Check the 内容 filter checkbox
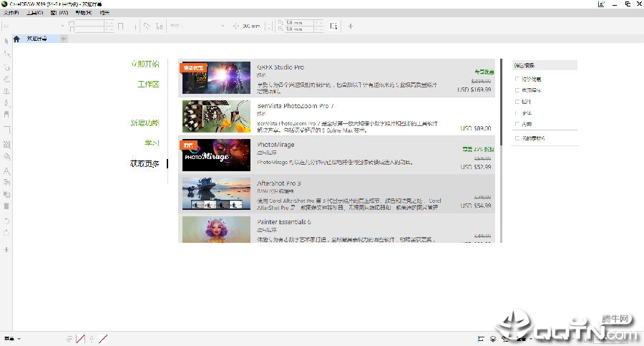644x346 pixels. [x=517, y=124]
